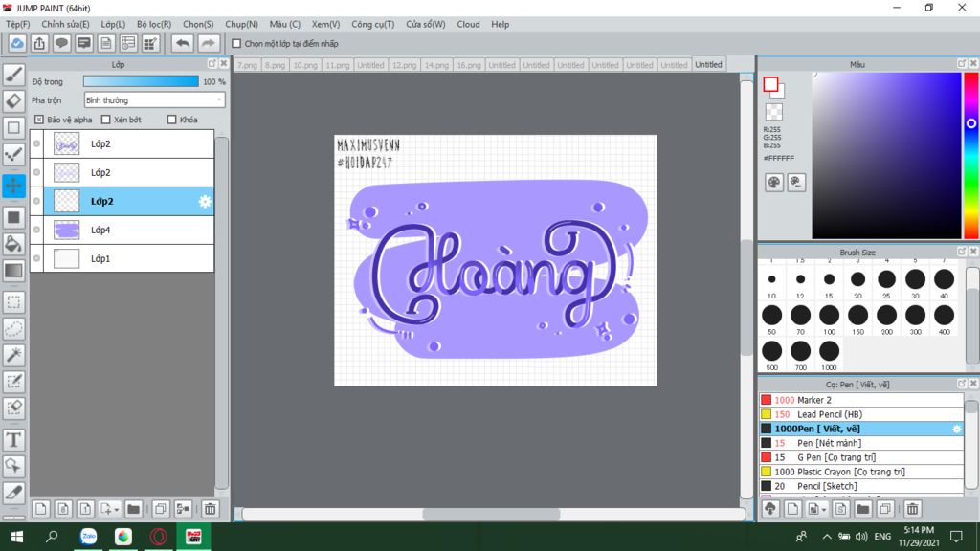Switch to the 12.png tab
980x551 pixels.
[405, 65]
